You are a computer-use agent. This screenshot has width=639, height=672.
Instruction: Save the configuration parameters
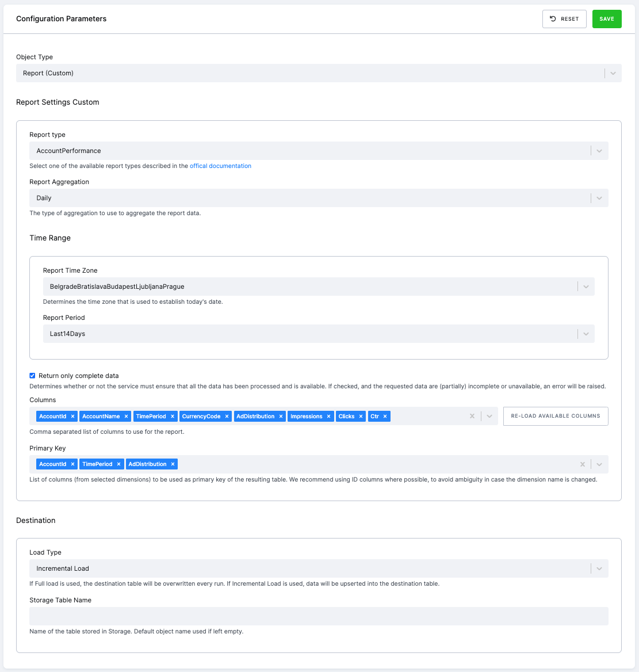[606, 19]
